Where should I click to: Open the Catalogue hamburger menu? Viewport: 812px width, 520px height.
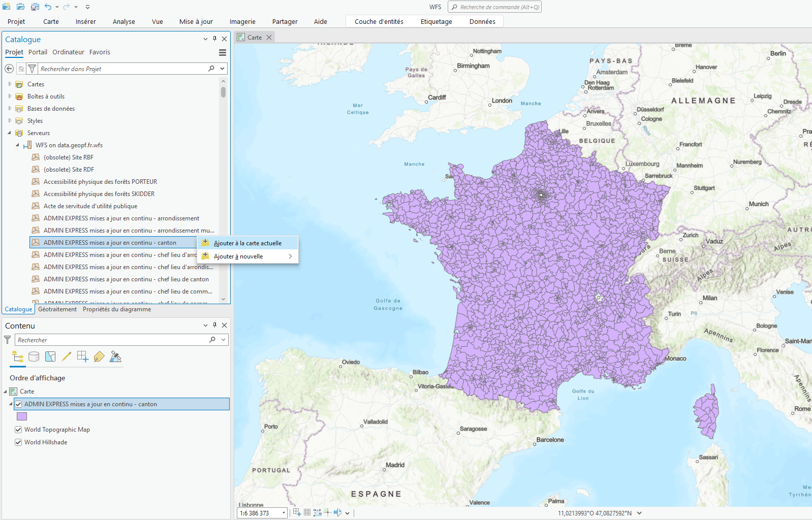(222, 52)
